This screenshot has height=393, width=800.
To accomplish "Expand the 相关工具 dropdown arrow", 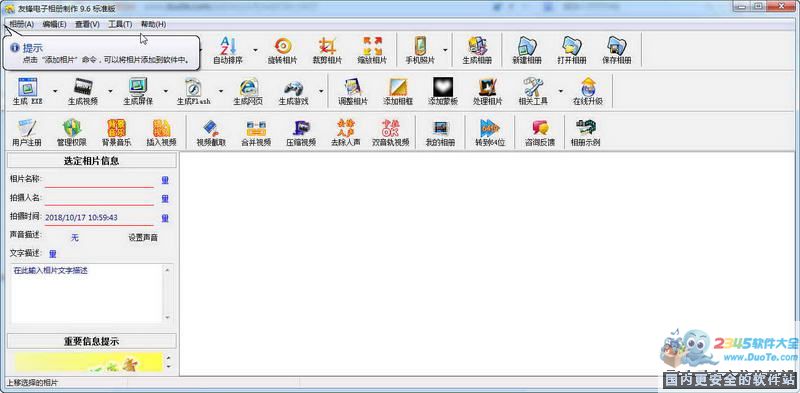I will (x=561, y=91).
